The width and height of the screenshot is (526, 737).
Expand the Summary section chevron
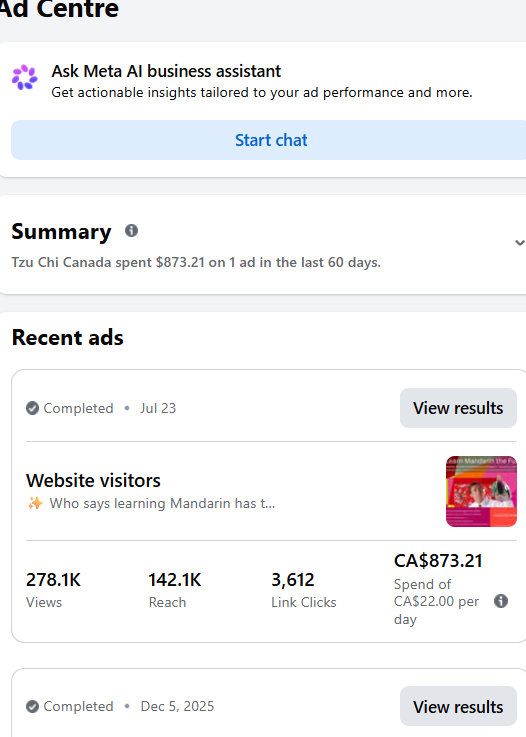(x=519, y=243)
